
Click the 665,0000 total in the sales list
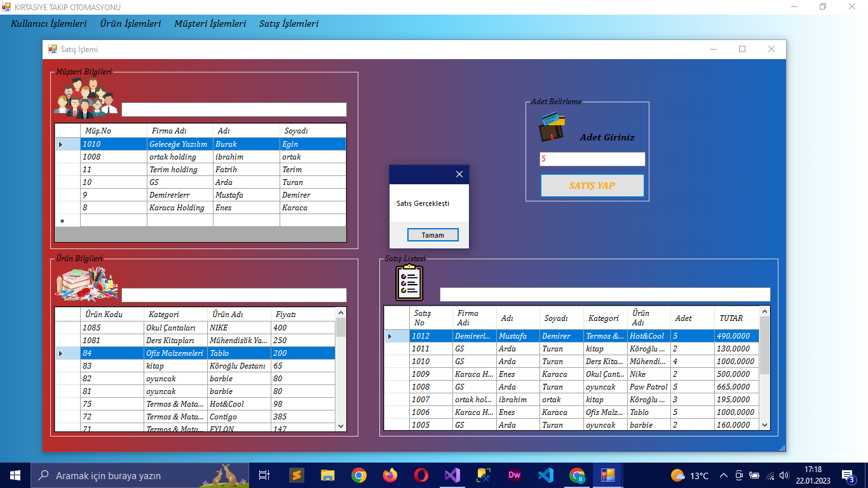[736, 387]
